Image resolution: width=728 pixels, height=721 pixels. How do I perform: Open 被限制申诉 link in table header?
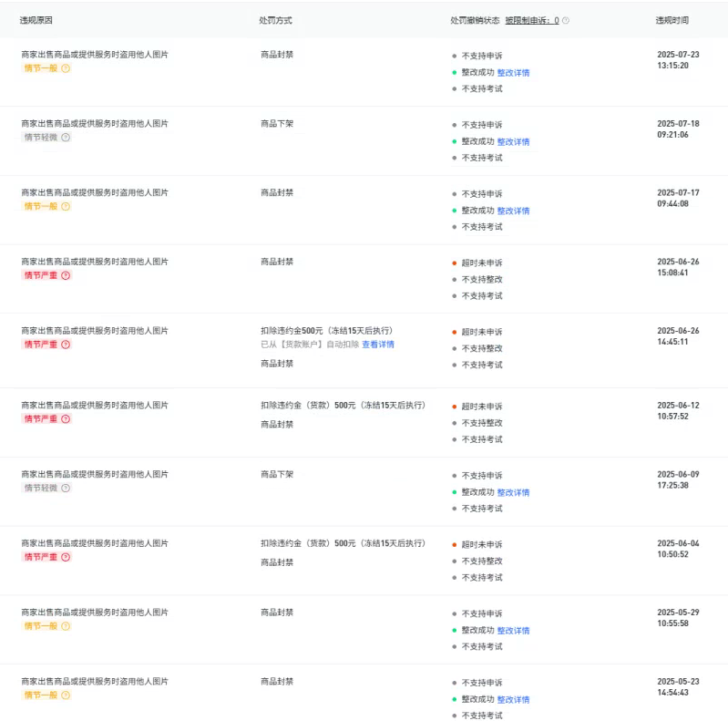coord(531,20)
